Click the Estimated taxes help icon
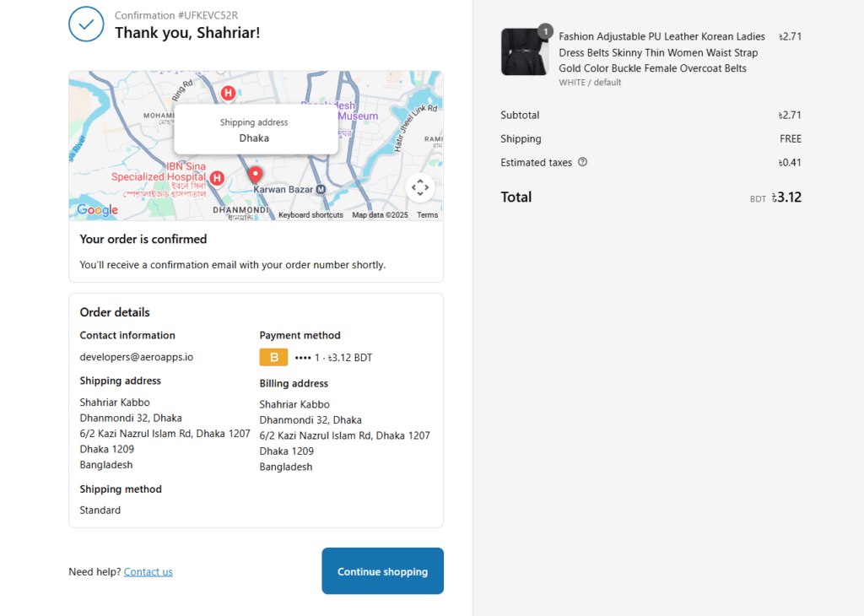The height and width of the screenshot is (616, 864). click(x=582, y=163)
